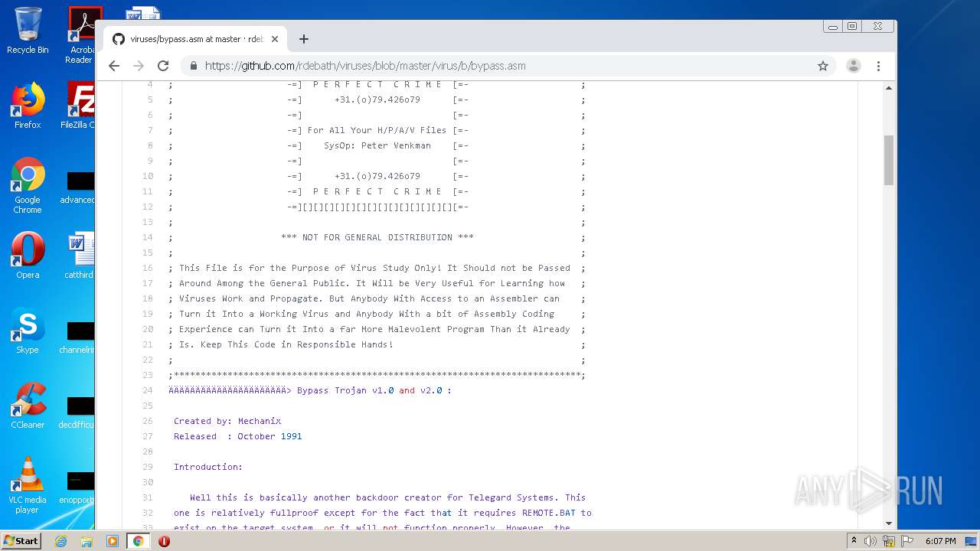The width and height of the screenshot is (980, 551).
Task: Click the vertical scrollbar thumb
Action: point(889,160)
